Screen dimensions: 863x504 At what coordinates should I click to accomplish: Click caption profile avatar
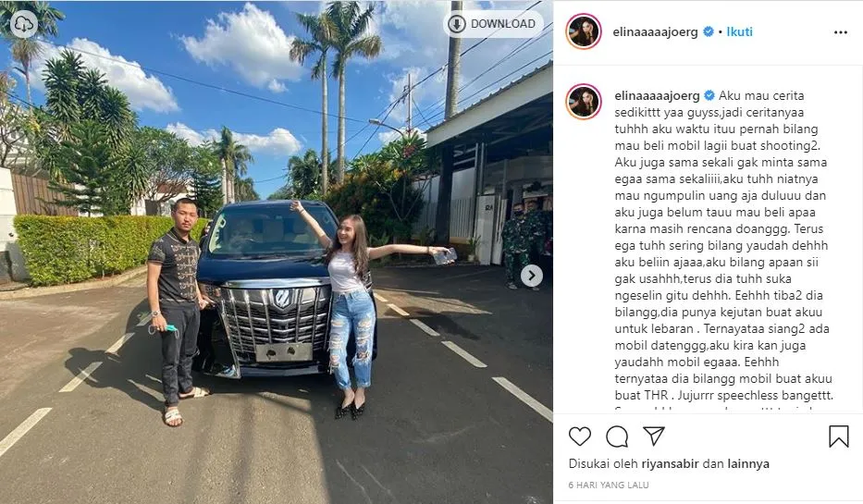pyautogui.click(x=584, y=102)
